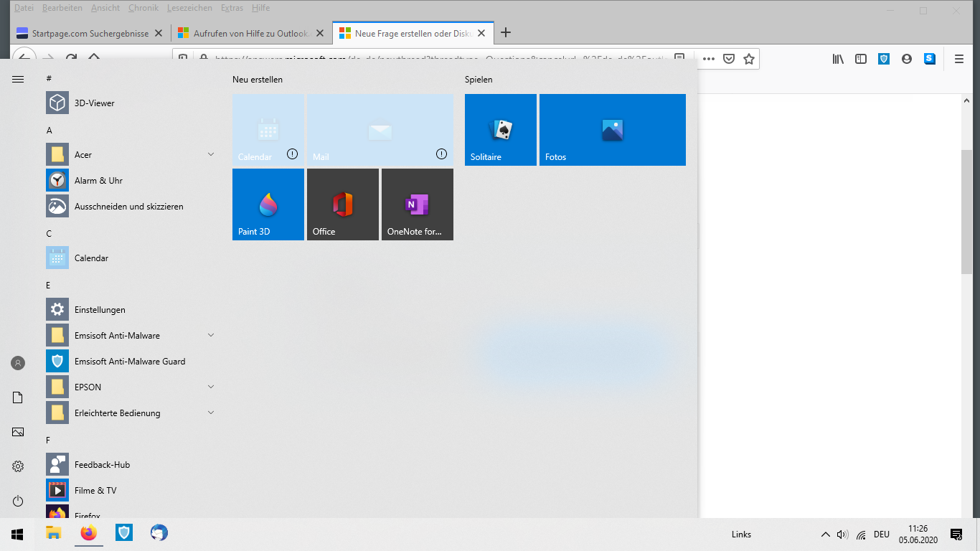Save page to Pocket

pos(729,59)
